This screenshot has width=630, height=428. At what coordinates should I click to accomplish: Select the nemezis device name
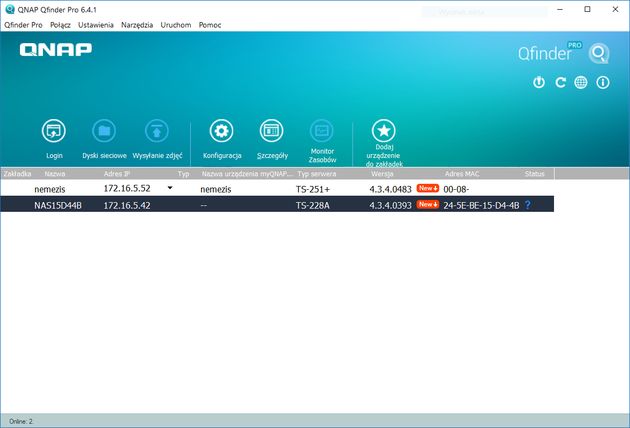(x=50, y=189)
